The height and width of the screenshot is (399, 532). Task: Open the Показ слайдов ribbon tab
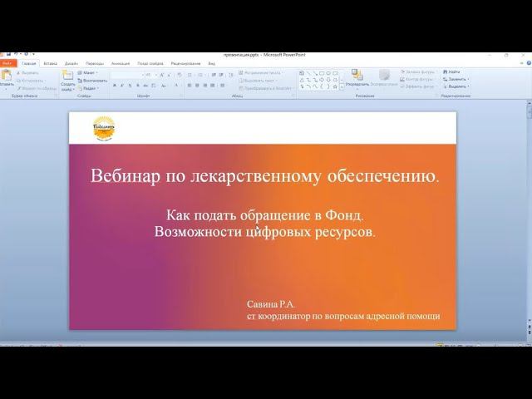(150, 62)
